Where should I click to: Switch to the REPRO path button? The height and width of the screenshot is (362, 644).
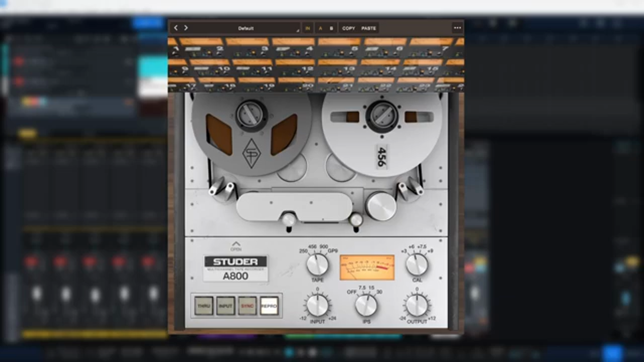(x=269, y=306)
